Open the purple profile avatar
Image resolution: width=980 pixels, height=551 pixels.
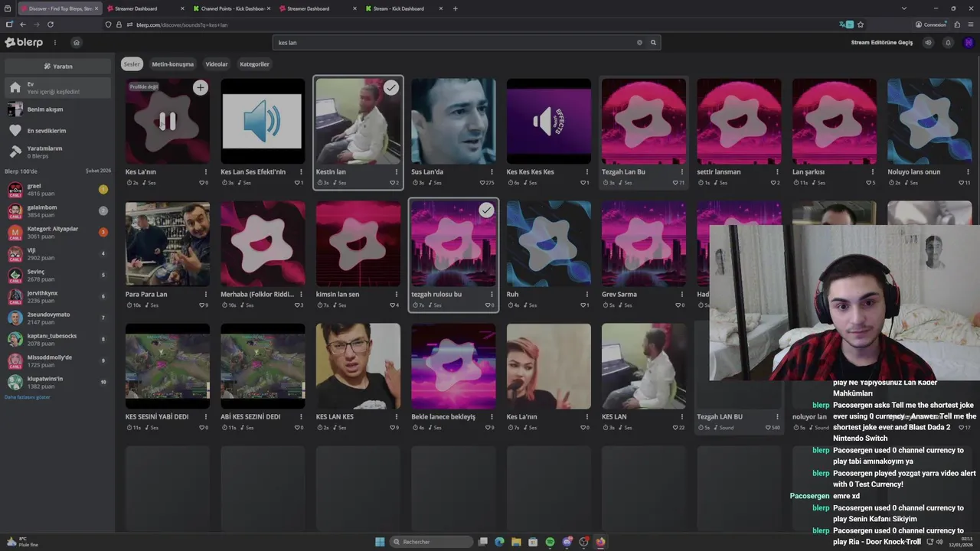point(969,43)
